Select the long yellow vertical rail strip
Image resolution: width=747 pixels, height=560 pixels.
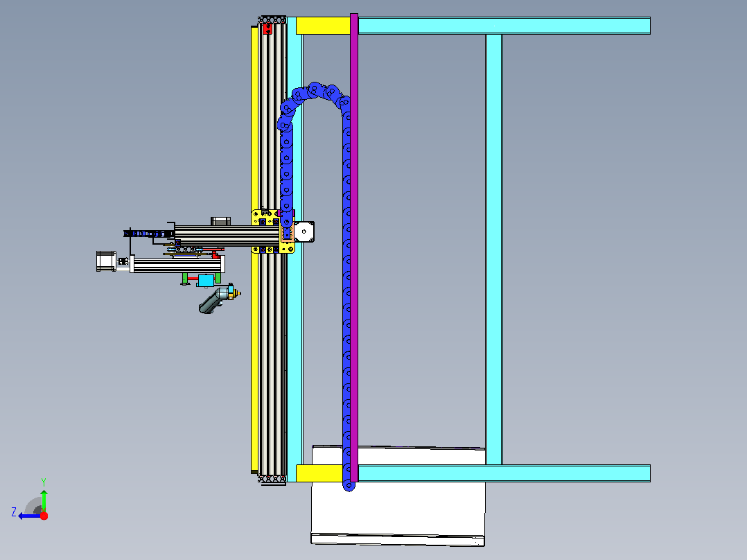click(254, 250)
